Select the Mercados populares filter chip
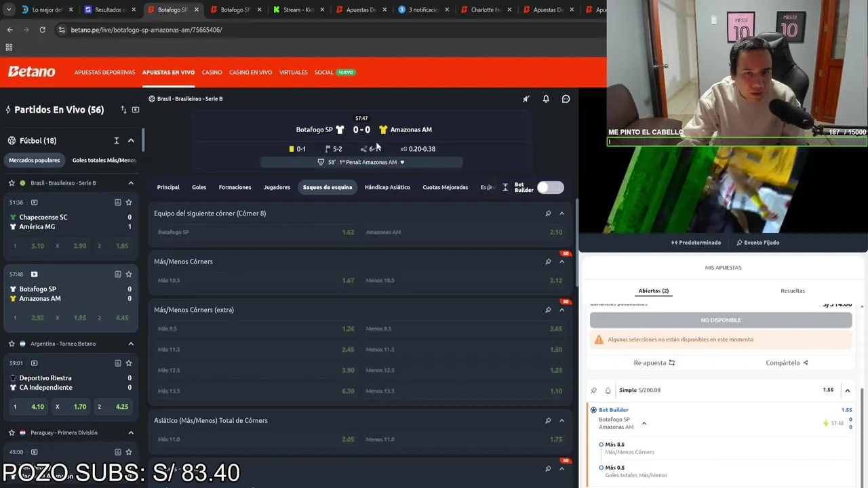868x488 pixels. [x=35, y=160]
